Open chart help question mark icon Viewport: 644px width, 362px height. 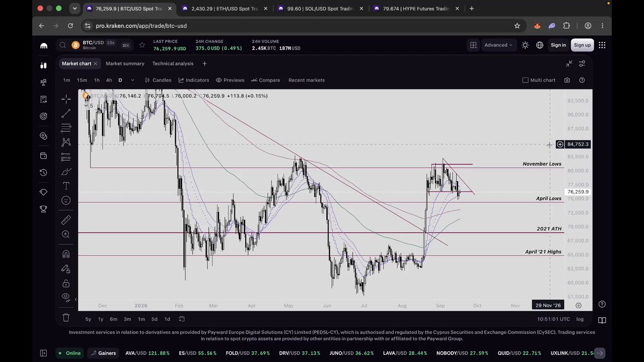coord(582,80)
